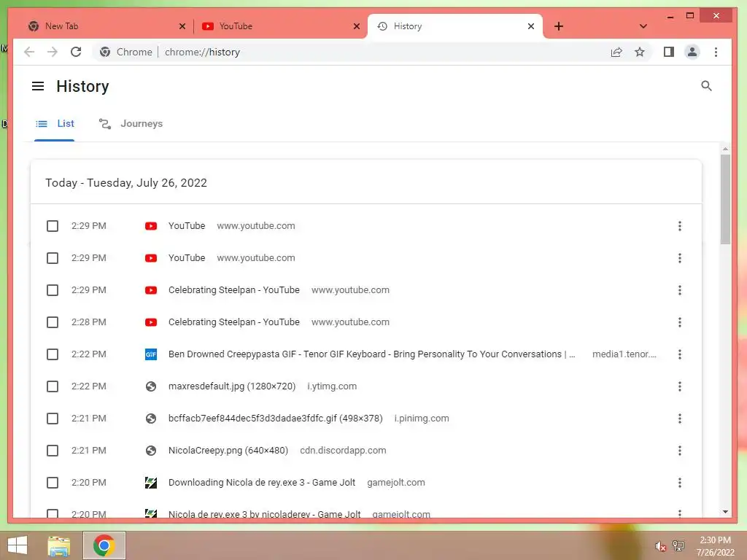The image size is (747, 560).
Task: Click the Chrome taskbar icon
Action: tap(104, 545)
